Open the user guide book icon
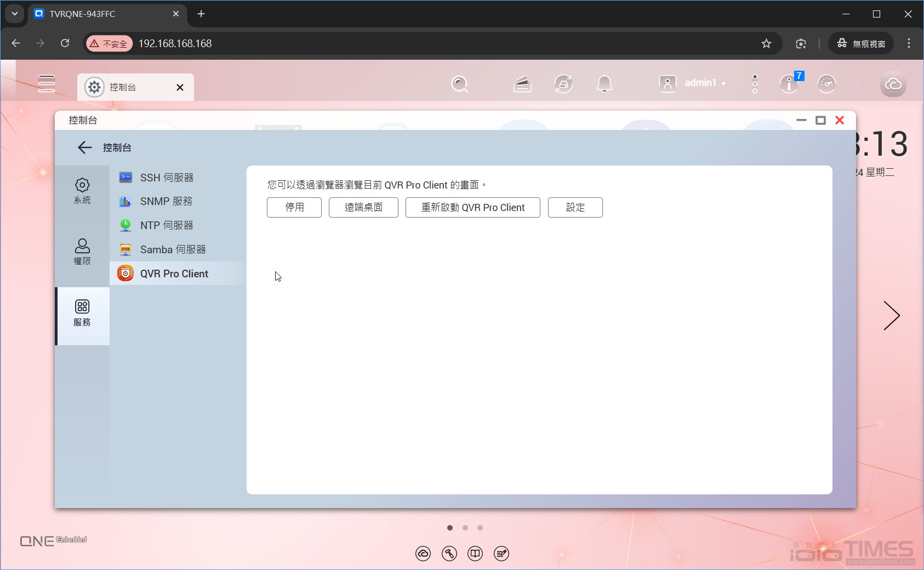Image resolution: width=924 pixels, height=570 pixels. tap(475, 554)
